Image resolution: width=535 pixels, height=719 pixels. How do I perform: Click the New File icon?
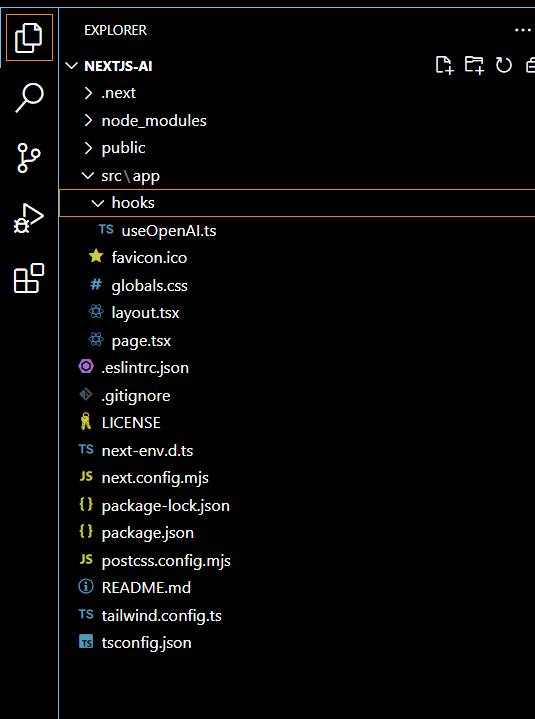click(444, 65)
